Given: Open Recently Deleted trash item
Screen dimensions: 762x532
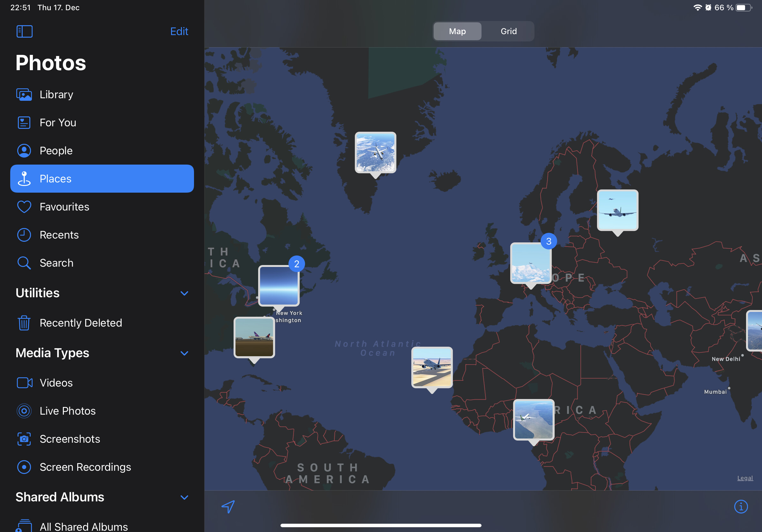Looking at the screenshot, I should 81,323.
